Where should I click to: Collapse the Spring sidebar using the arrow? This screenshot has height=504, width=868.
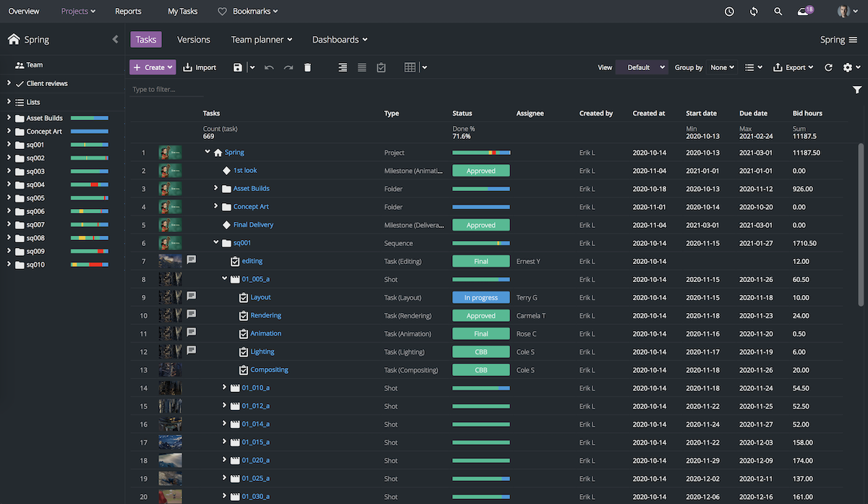point(115,40)
